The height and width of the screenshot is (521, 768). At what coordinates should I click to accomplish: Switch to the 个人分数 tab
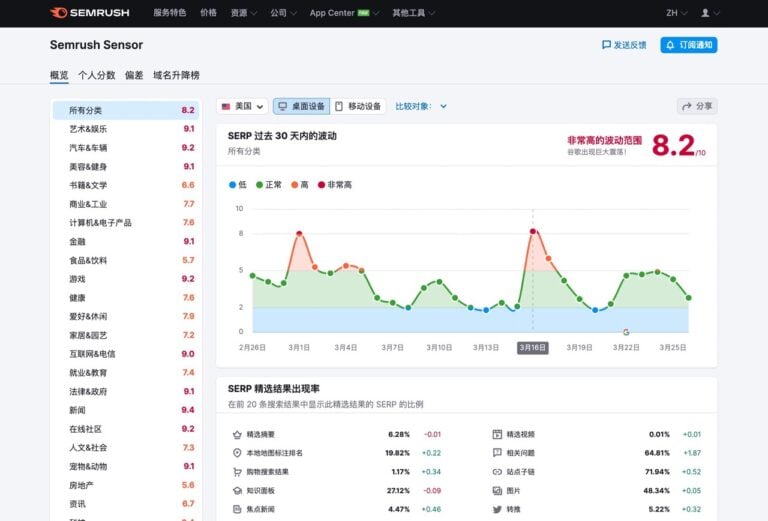tap(96, 75)
